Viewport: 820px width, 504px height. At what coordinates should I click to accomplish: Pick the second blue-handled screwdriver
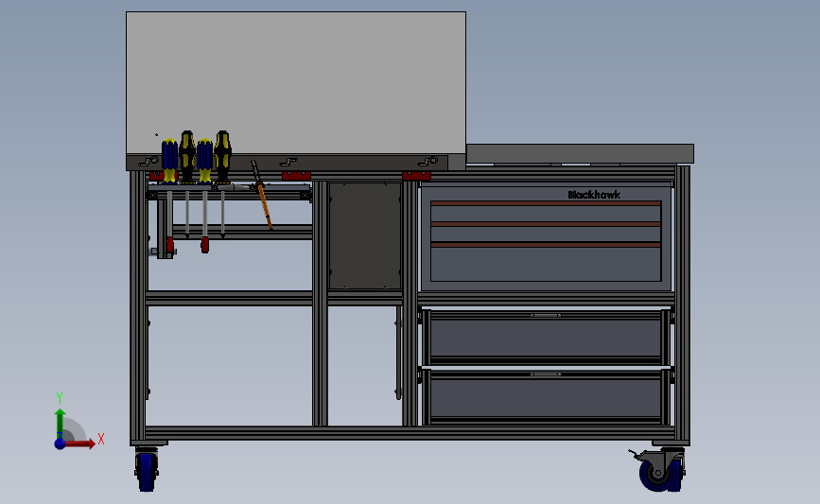pos(204,160)
